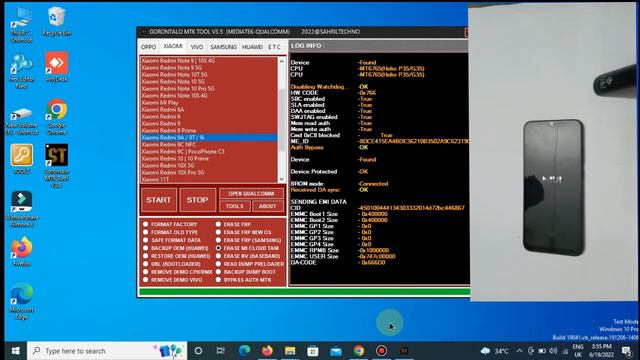Open Edge from the taskbar

tap(244, 351)
